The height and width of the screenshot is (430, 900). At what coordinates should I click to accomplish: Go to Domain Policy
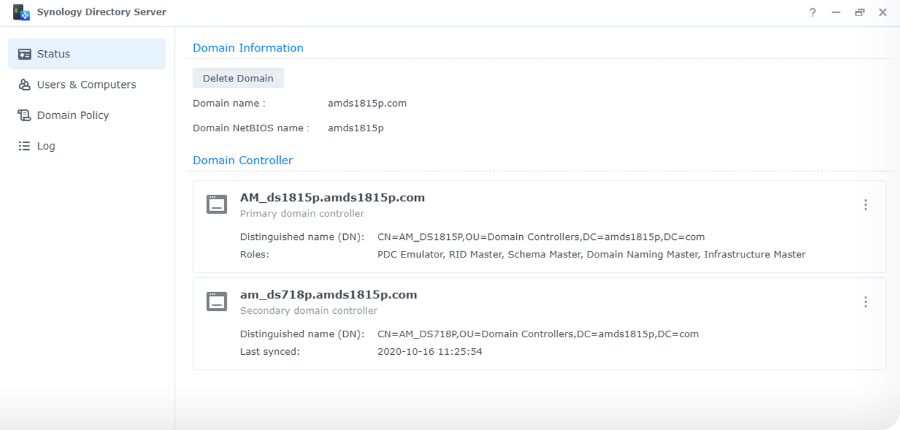[87, 115]
